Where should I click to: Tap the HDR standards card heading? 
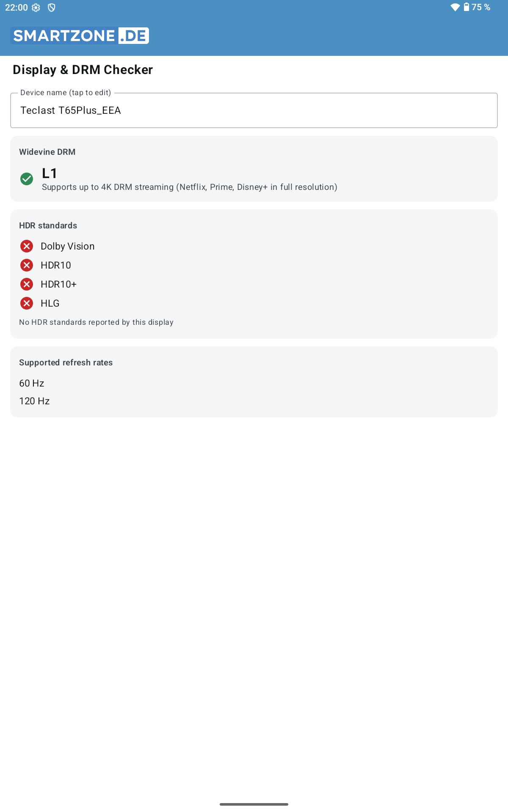click(x=48, y=225)
